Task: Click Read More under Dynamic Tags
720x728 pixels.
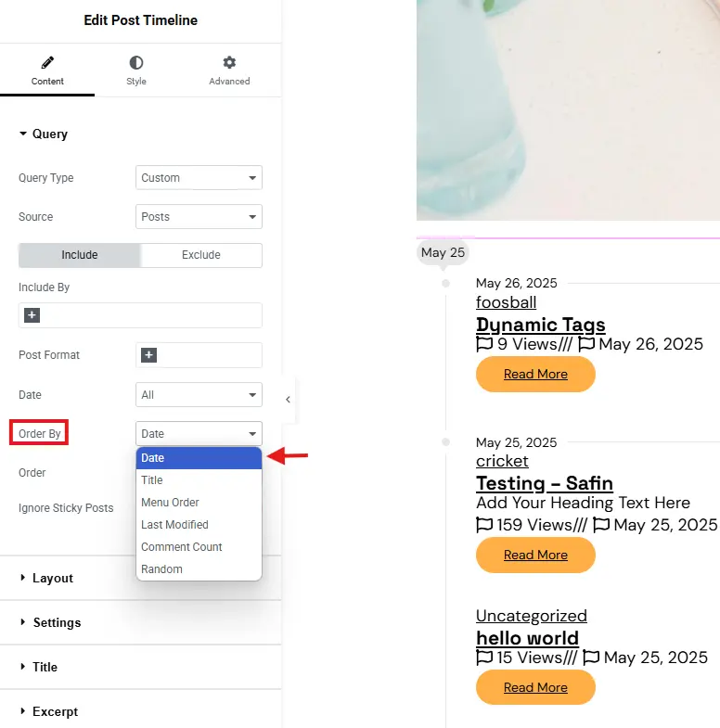Action: point(535,375)
